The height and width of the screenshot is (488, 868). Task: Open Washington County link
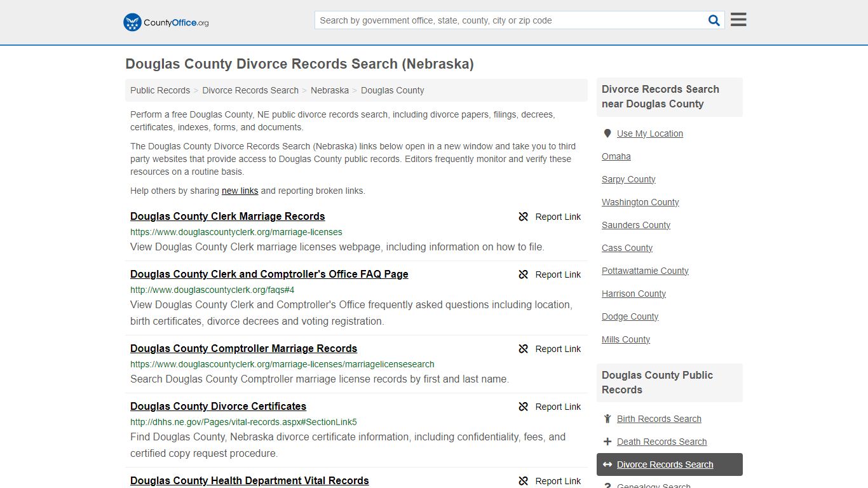pyautogui.click(x=641, y=202)
